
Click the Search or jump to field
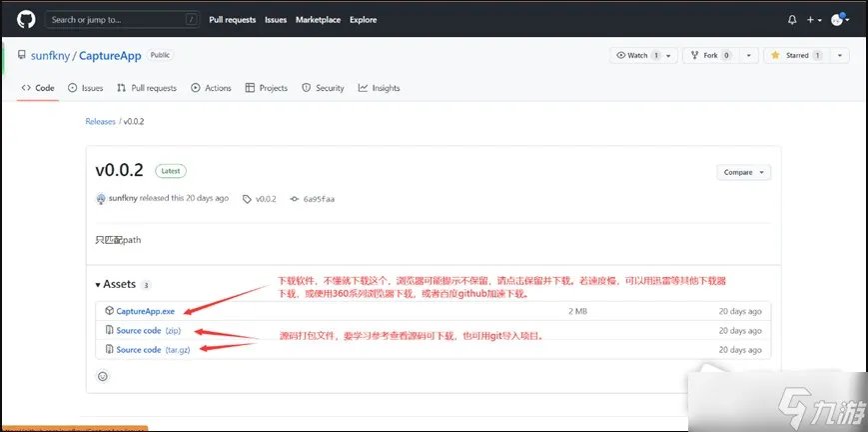click(120, 19)
